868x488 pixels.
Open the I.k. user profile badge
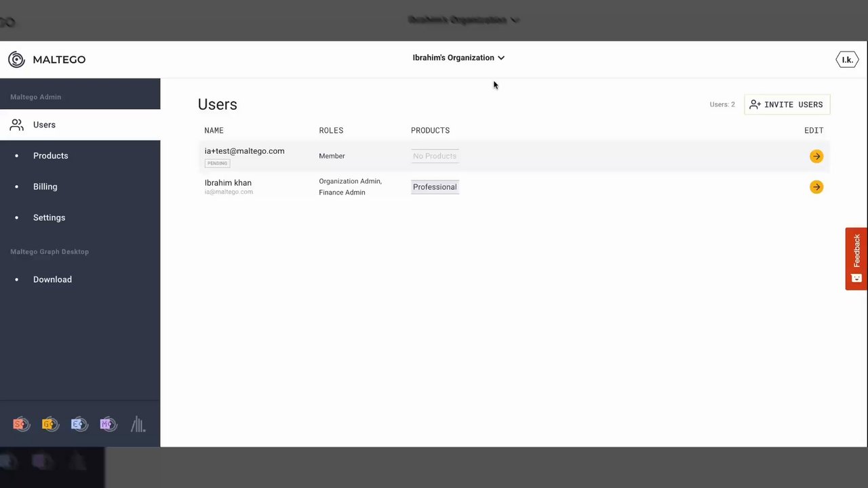(847, 60)
